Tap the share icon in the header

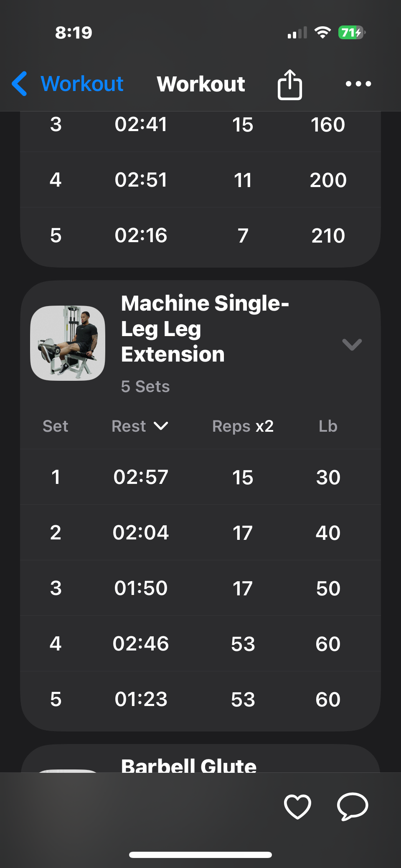coord(289,84)
